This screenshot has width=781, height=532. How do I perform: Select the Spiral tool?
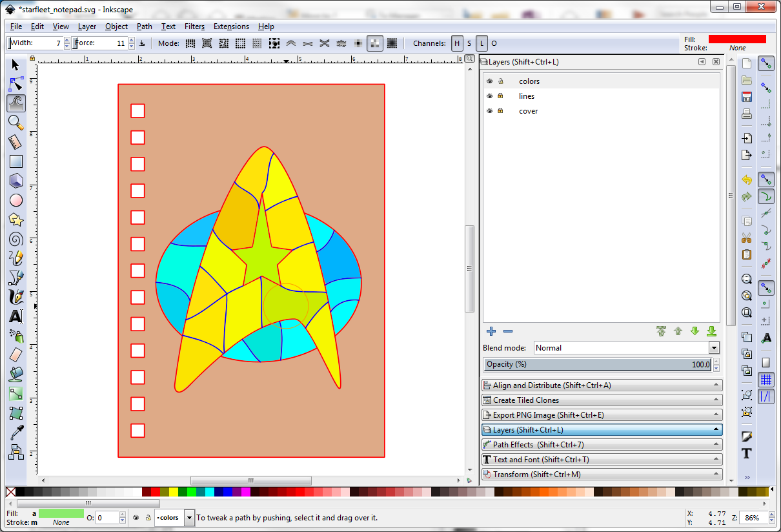click(16, 239)
